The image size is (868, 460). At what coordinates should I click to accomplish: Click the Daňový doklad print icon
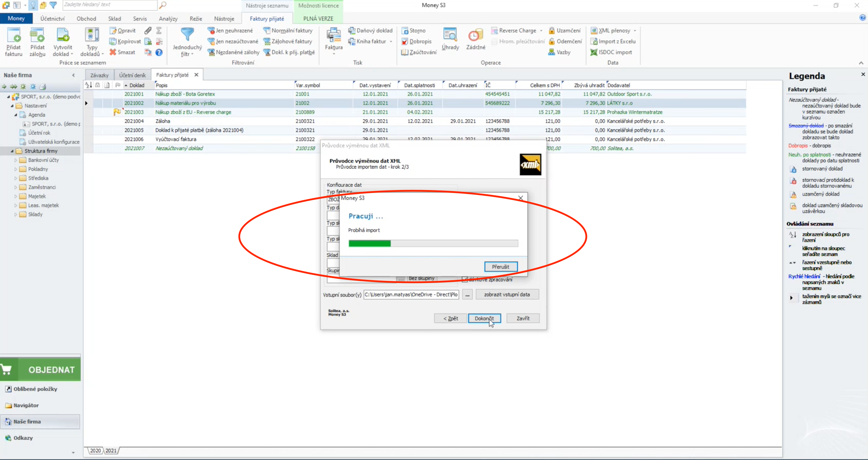click(x=352, y=30)
